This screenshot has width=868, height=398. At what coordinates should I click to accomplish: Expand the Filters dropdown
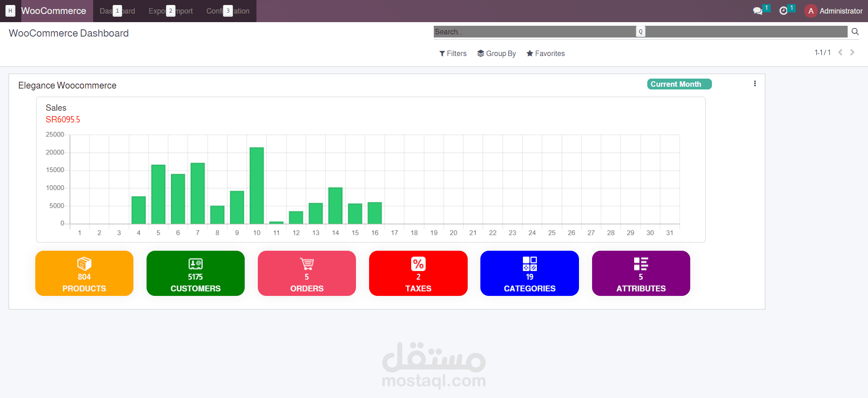click(453, 53)
